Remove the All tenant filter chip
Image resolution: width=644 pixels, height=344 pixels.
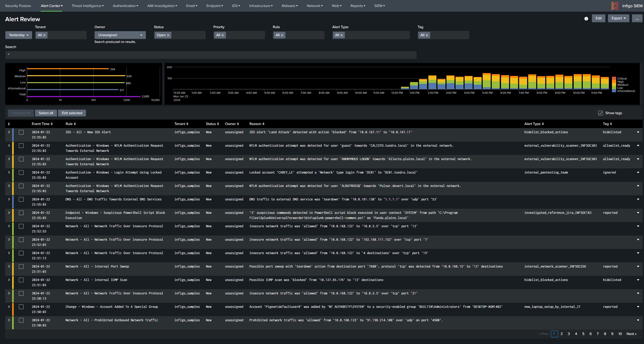tap(44, 35)
